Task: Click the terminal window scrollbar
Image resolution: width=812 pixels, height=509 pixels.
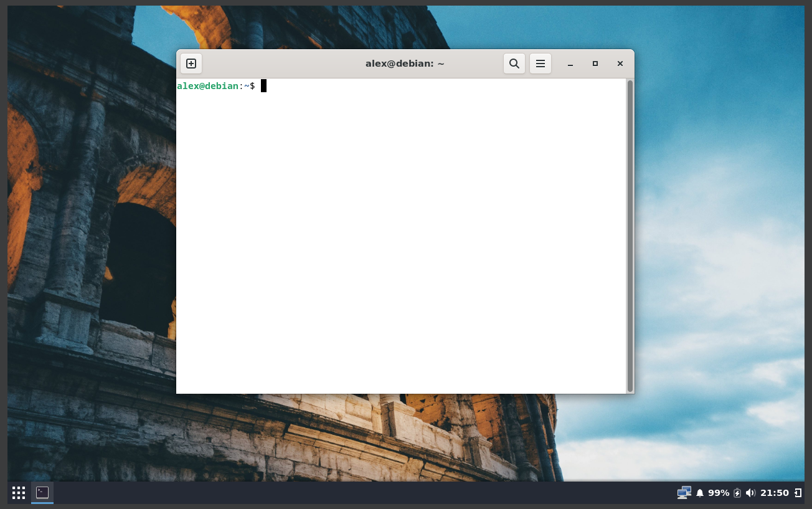Action: click(630, 237)
